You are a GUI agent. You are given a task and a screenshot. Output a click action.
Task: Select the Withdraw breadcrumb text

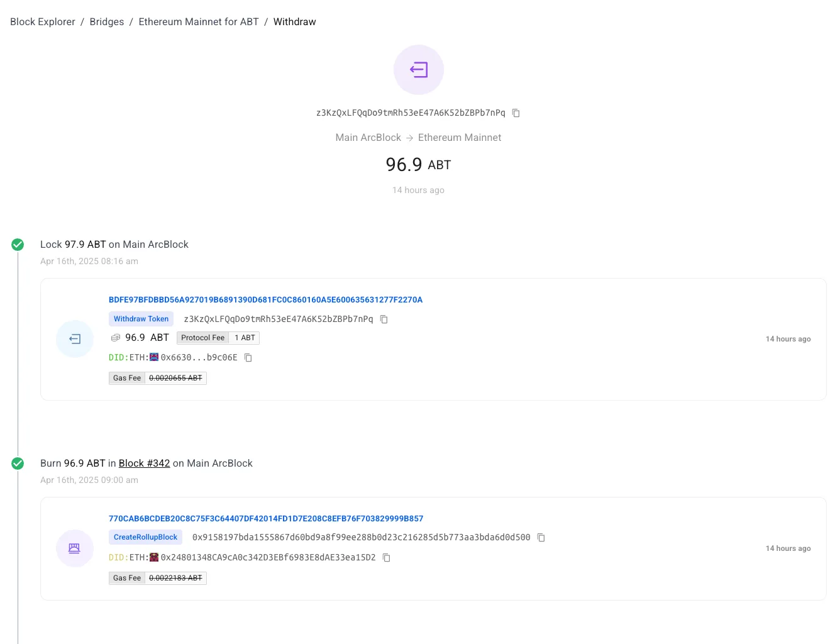point(295,22)
